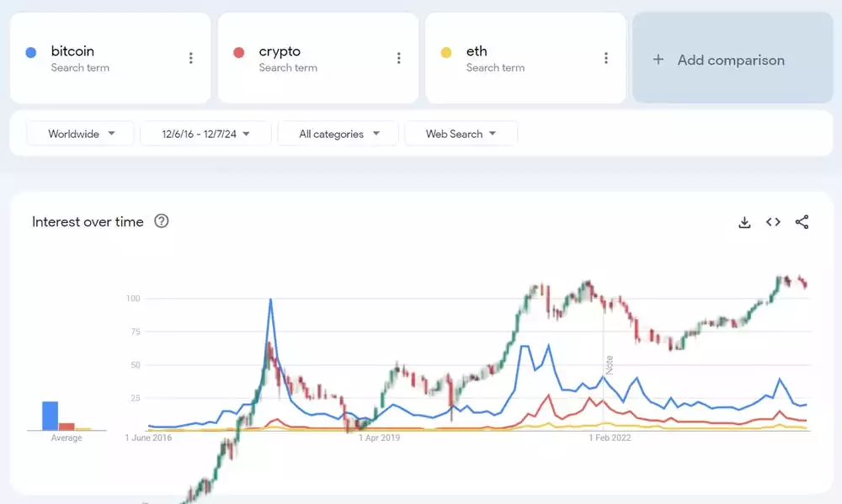Image resolution: width=842 pixels, height=504 pixels.
Task: Share the Interest over time chart
Action: 801,222
